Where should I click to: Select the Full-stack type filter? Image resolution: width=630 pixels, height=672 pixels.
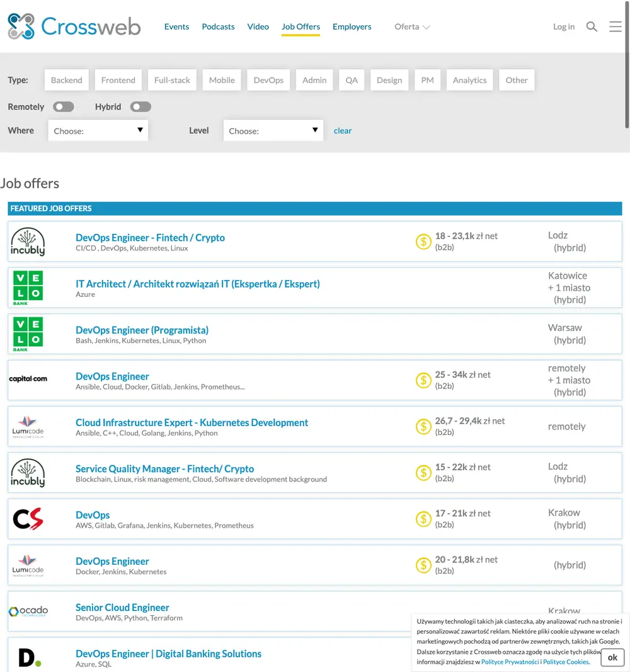coord(172,80)
